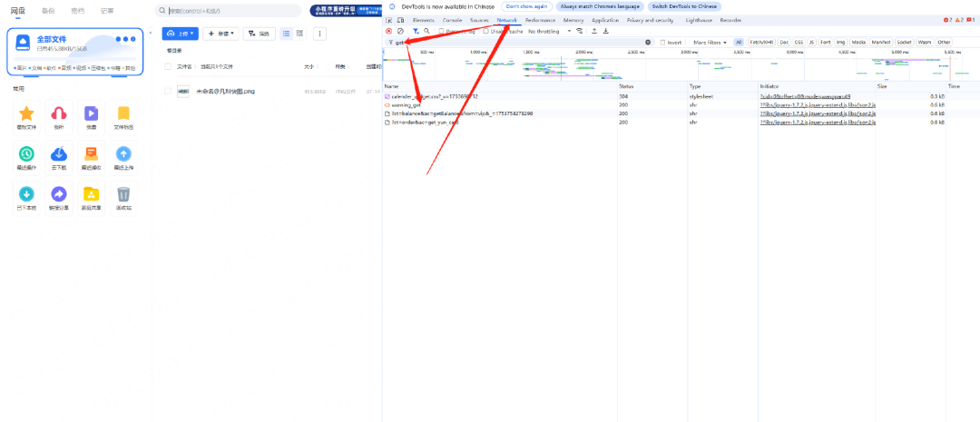Image resolution: width=980 pixels, height=422 pixels.
Task: Click the filter funnel button in file toolbar
Action: tap(259, 34)
